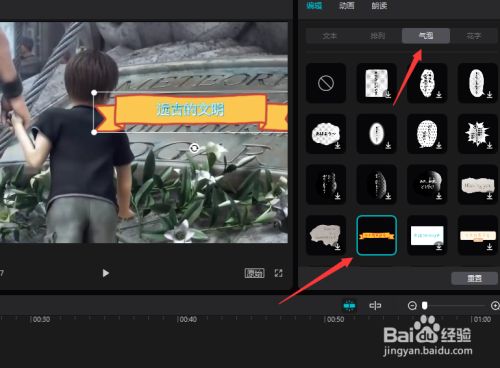The image size is (500, 368).
Task: Select the orange ribbon banner bubble
Action: click(377, 235)
